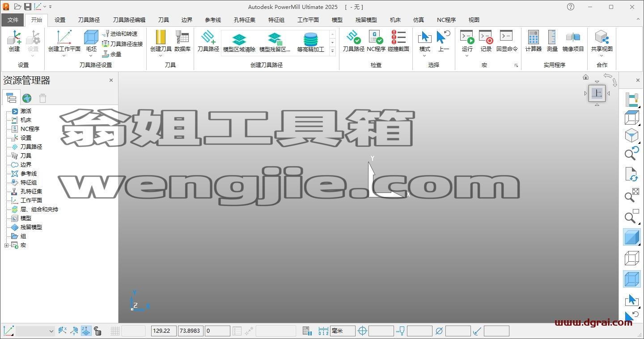
Task: Switch to the 仿真 ribbon tab
Action: click(x=419, y=20)
